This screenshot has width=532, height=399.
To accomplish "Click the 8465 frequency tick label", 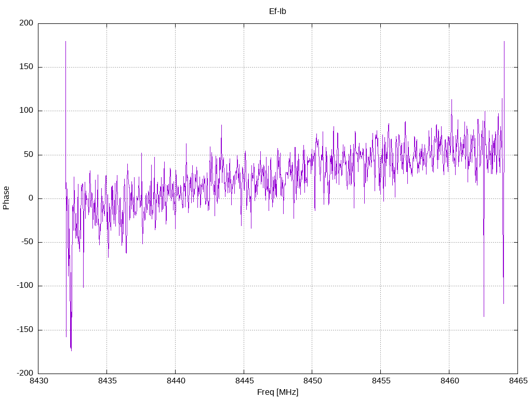I will (517, 381).
